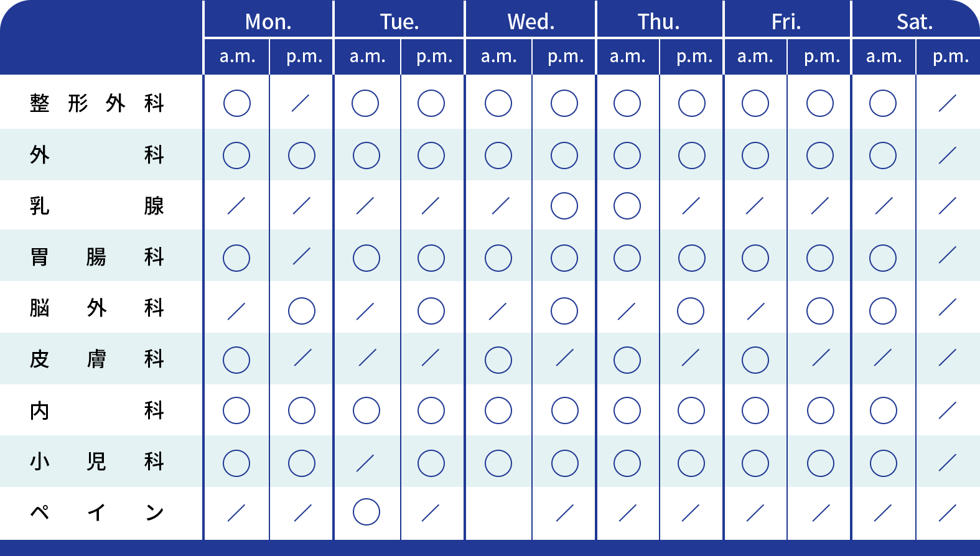This screenshot has width=980, height=556.
Task: Click the empty ペイン Wednesday a.m. cell
Action: 498,513
